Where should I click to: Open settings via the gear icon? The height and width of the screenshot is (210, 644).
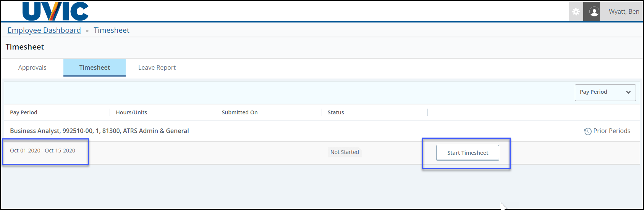(x=576, y=12)
